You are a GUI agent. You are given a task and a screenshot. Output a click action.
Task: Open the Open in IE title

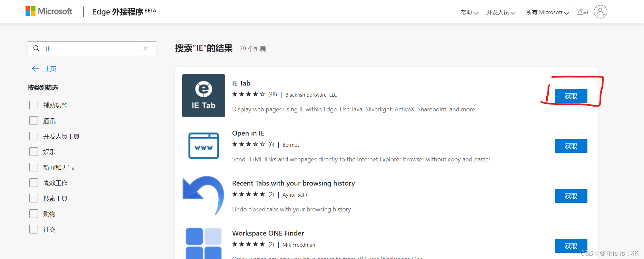tap(248, 133)
